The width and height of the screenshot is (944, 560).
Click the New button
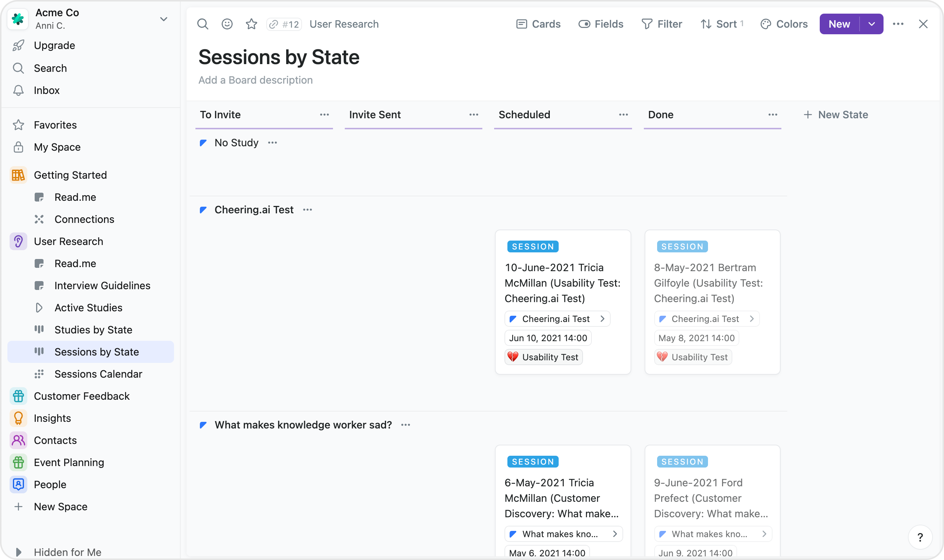tap(839, 24)
